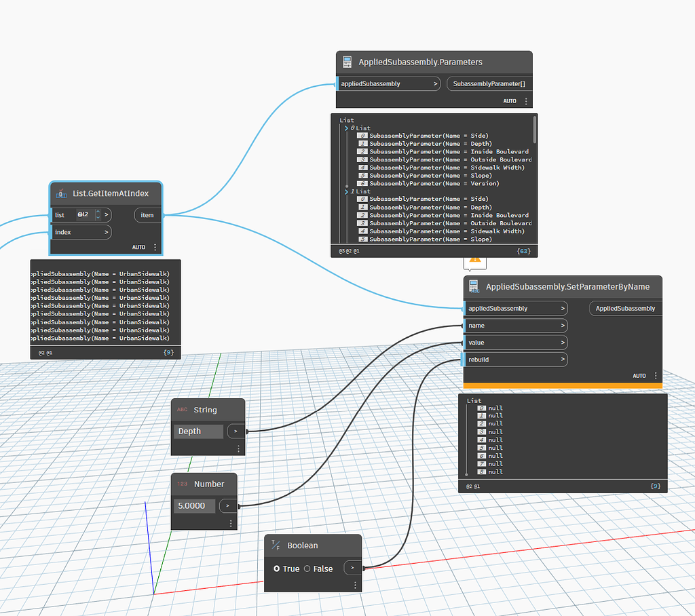Click the List.GetItemAtIndex node header icon
Viewport: 695px width, 616px height.
click(x=60, y=193)
